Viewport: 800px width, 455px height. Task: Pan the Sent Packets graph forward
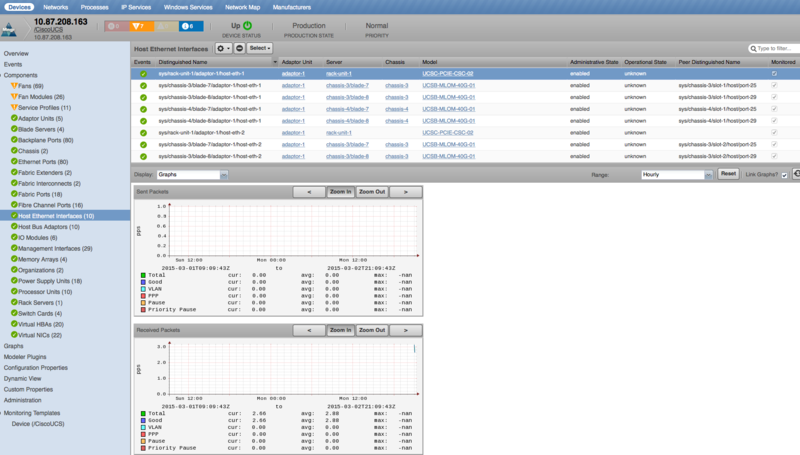pos(406,192)
